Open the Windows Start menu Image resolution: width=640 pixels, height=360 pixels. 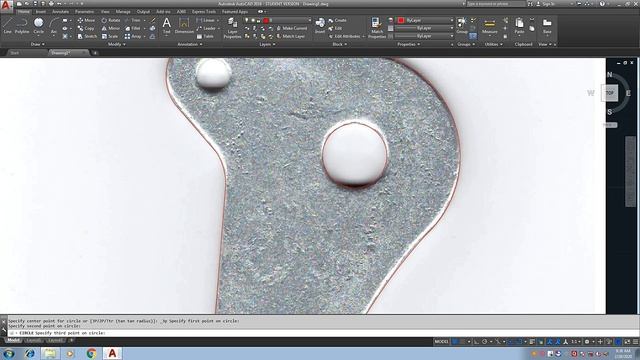(x=9, y=353)
